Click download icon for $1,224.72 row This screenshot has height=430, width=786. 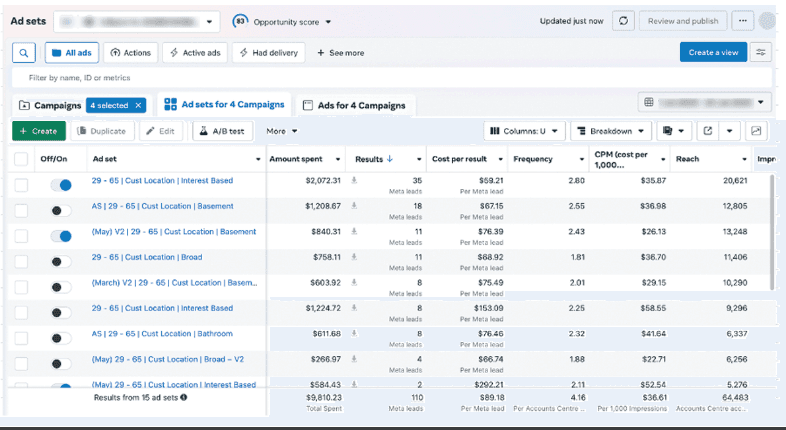[354, 308]
